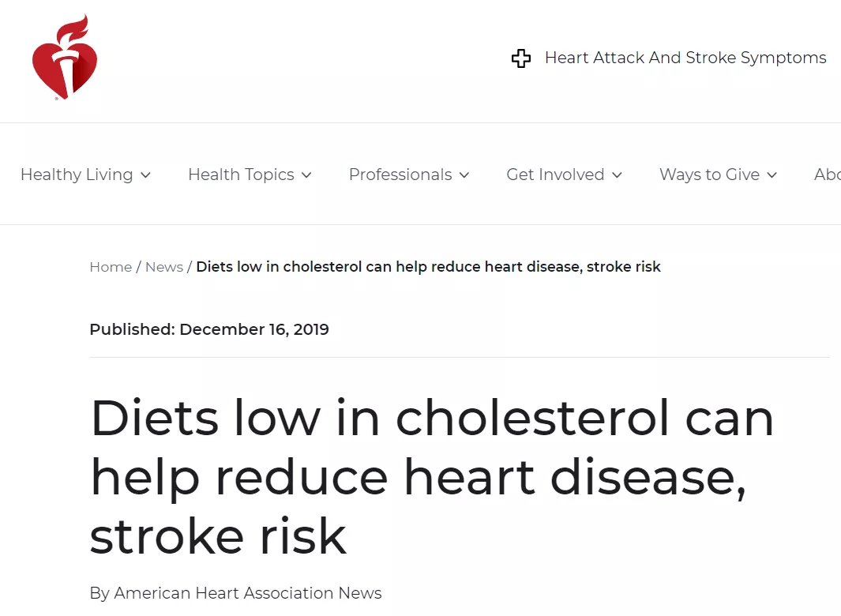The width and height of the screenshot is (841, 616).
Task: Select the Professionals menu item
Action: [400, 175]
